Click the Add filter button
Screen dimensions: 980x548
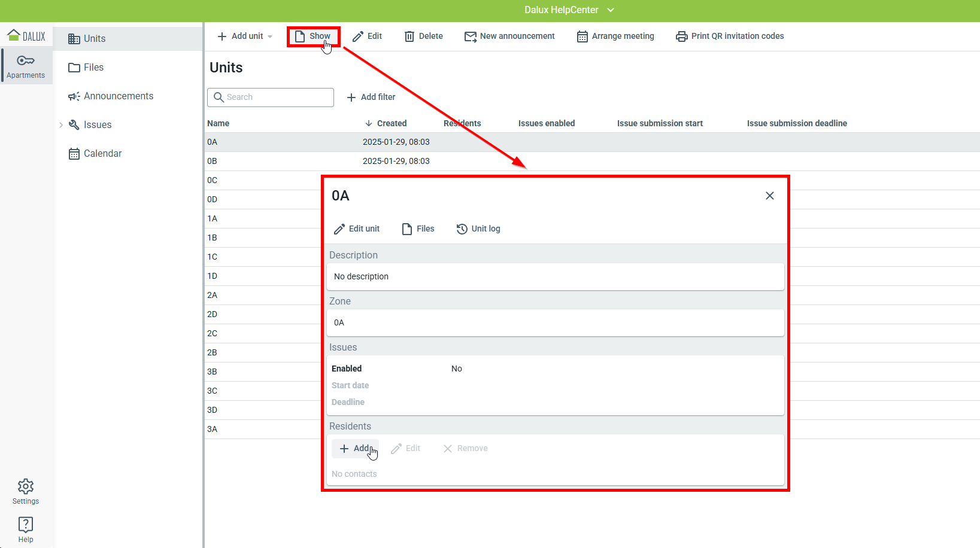click(x=371, y=97)
